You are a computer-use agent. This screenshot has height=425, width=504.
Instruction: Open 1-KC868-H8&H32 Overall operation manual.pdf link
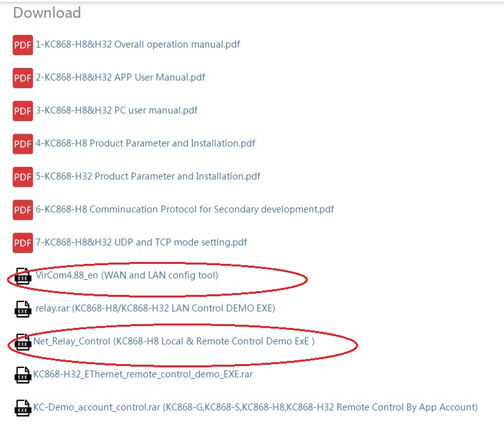pos(138,44)
